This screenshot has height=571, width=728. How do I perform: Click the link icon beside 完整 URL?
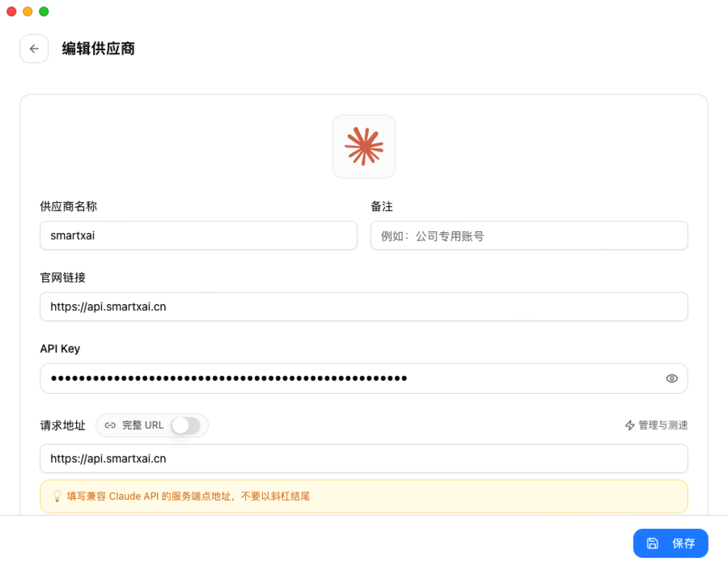click(110, 425)
